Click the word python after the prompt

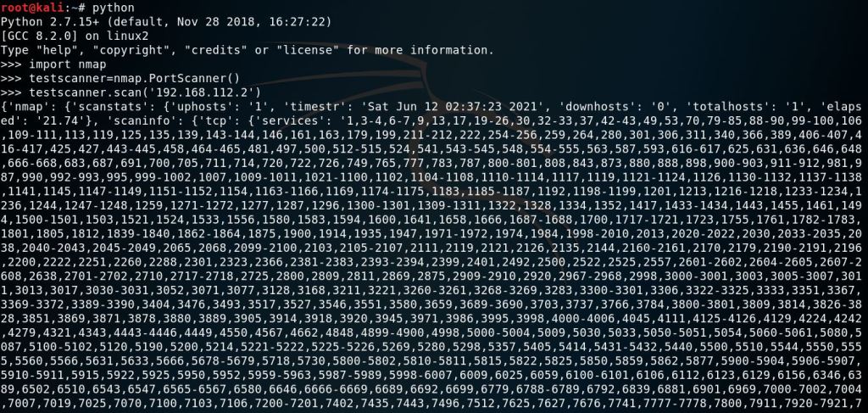(113, 8)
